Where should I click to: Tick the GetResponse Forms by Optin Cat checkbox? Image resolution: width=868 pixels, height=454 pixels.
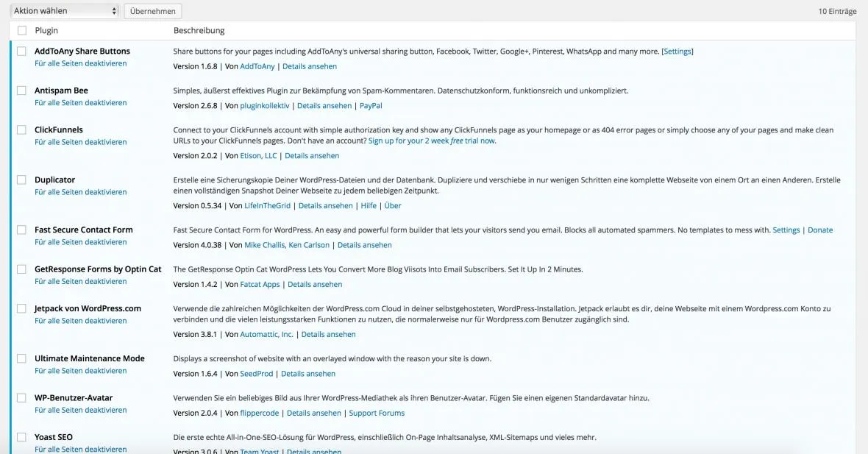21,269
